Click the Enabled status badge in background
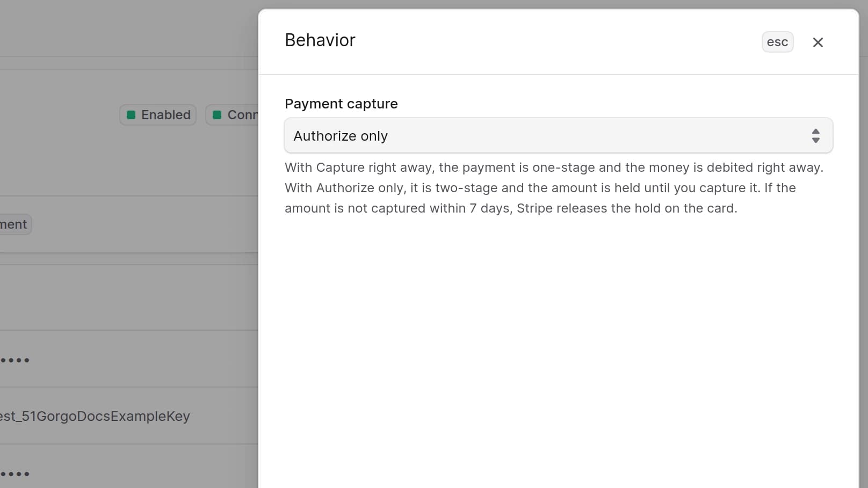The height and width of the screenshot is (488, 868). point(158,115)
